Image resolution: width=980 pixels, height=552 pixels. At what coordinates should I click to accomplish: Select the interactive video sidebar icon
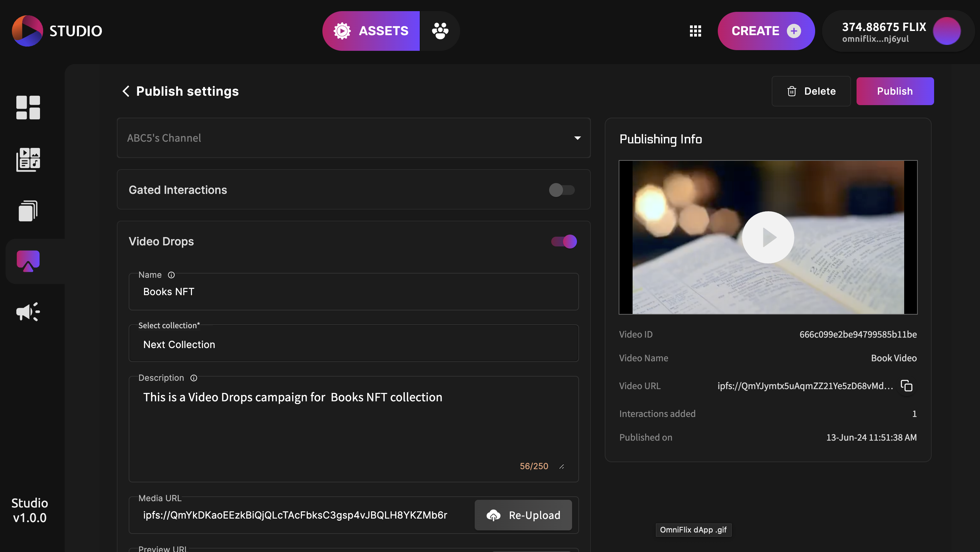point(28,261)
